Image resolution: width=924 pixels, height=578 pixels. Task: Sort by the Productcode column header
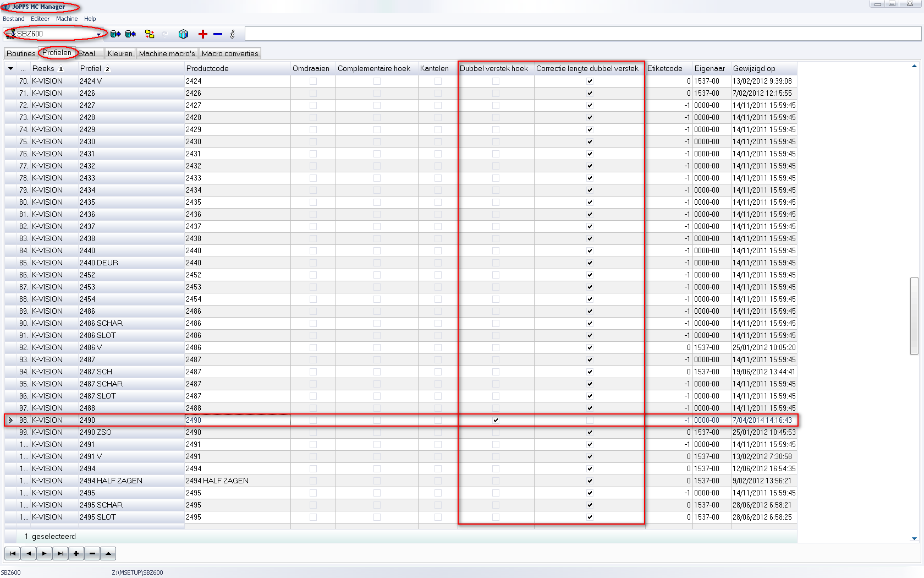[238, 68]
